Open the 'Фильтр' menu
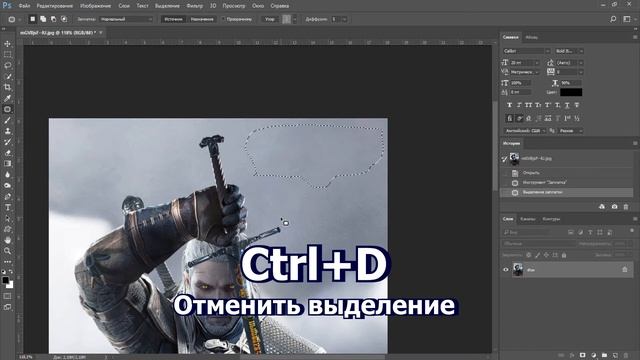640x360 pixels. click(x=195, y=6)
